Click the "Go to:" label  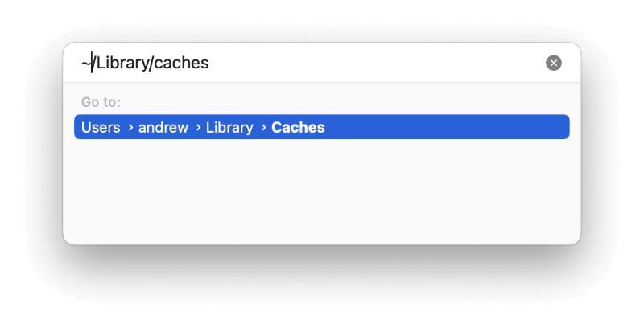101,101
